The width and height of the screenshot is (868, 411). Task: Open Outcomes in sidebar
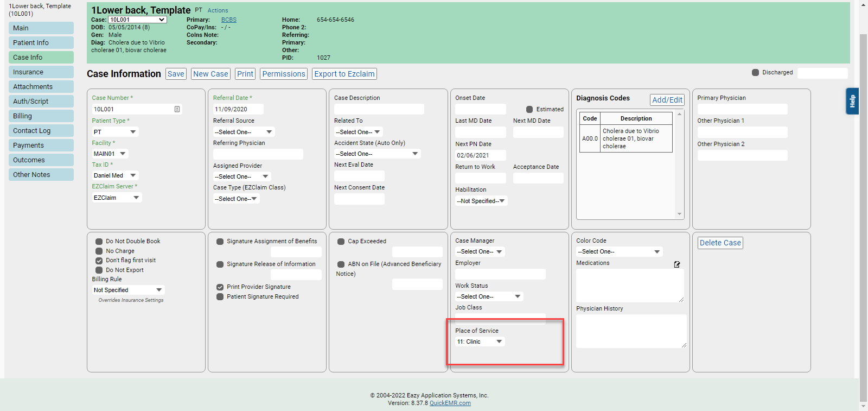click(41, 160)
